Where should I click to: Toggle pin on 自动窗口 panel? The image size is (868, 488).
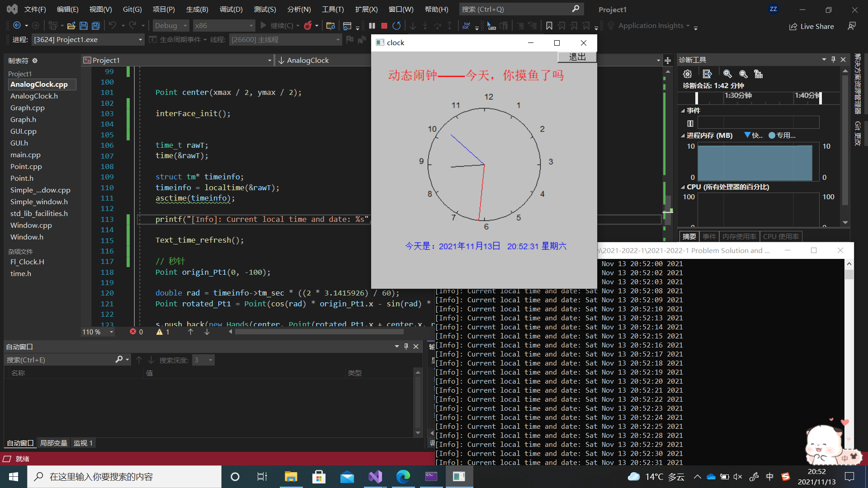[406, 347]
